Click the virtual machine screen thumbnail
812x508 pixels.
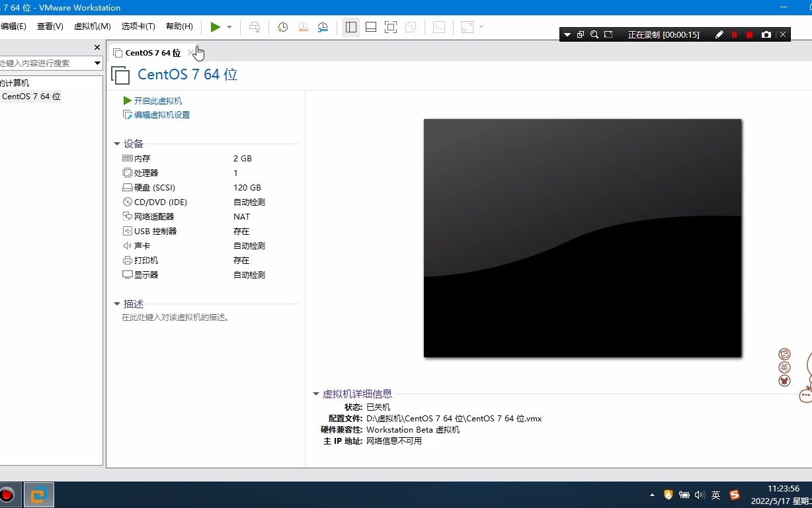(583, 238)
